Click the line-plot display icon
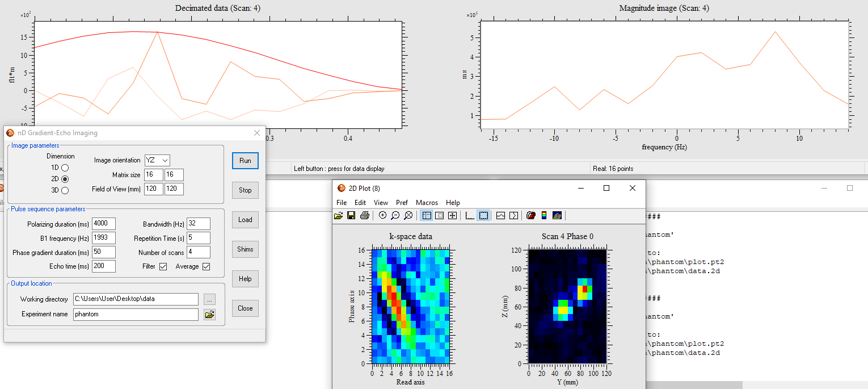 tap(501, 215)
